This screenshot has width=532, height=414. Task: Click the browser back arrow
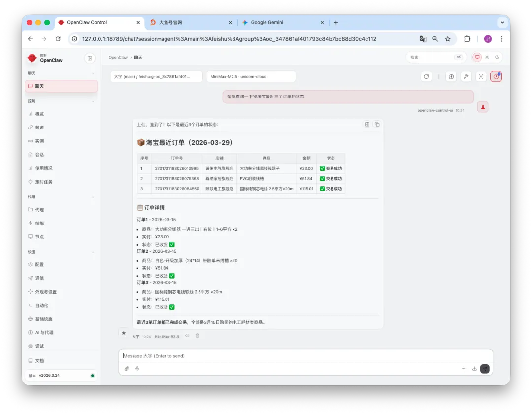click(30, 39)
